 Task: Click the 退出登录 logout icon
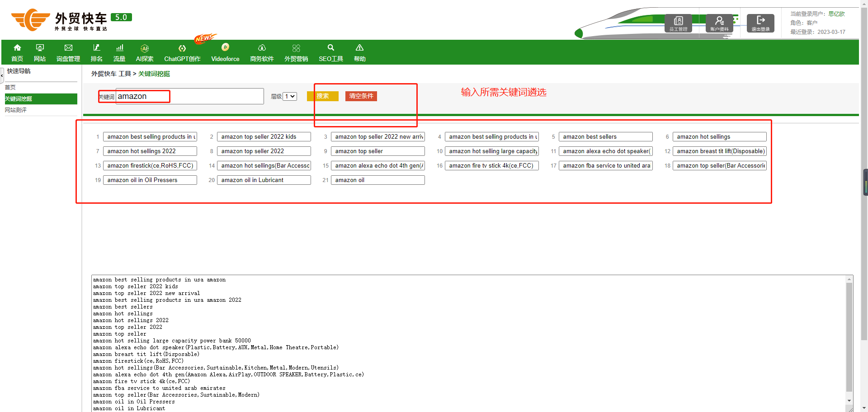[760, 23]
